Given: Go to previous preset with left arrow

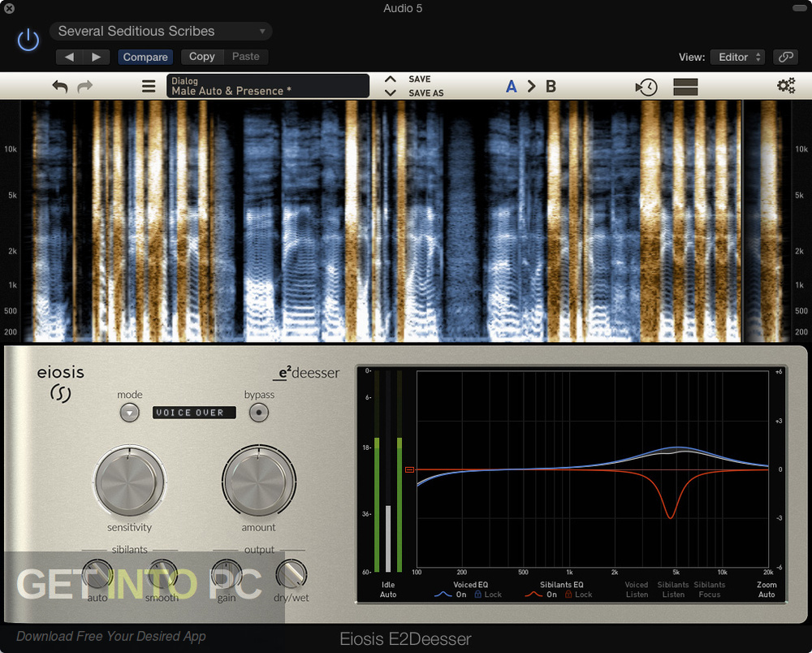Looking at the screenshot, I should tap(69, 57).
